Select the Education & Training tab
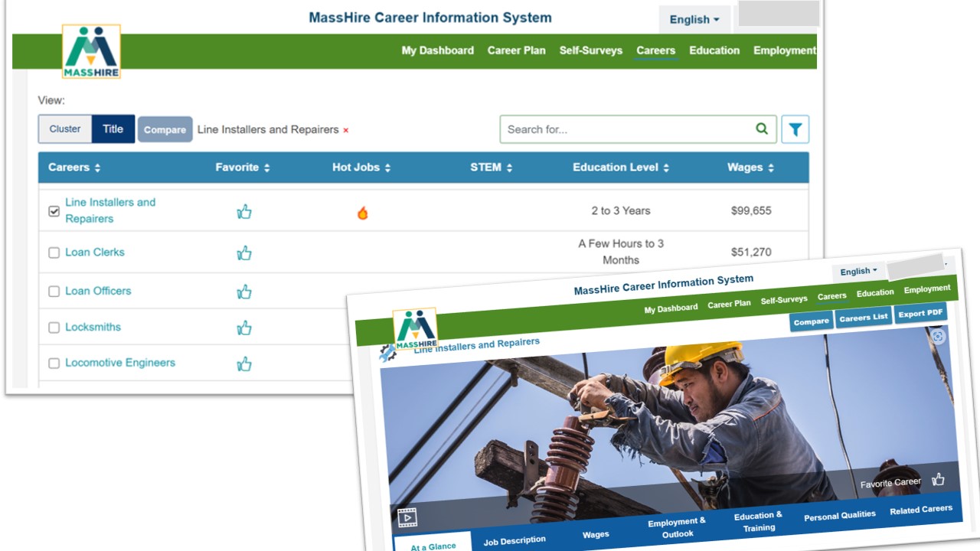This screenshot has height=551, width=980. coord(759,522)
